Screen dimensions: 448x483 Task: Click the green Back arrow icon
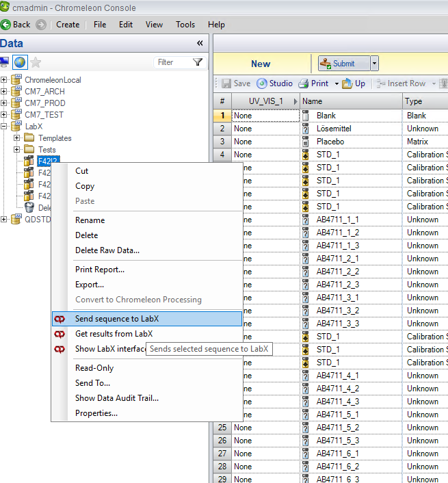pos(5,25)
